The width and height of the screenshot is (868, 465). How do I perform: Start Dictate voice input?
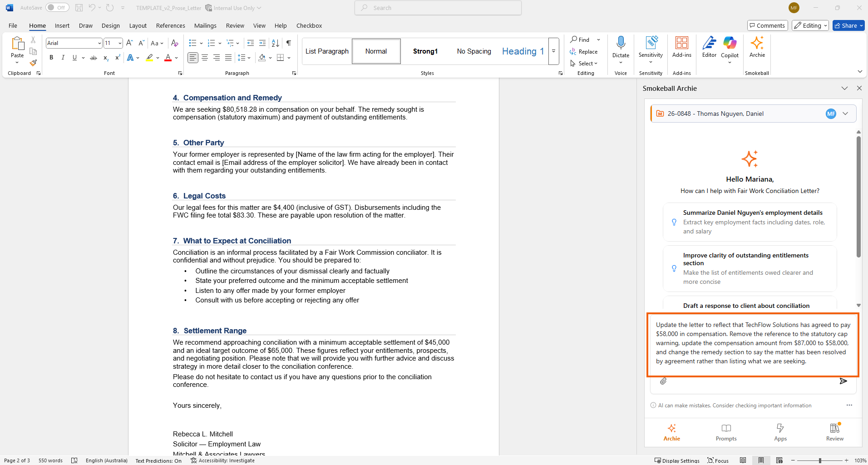[x=621, y=48]
